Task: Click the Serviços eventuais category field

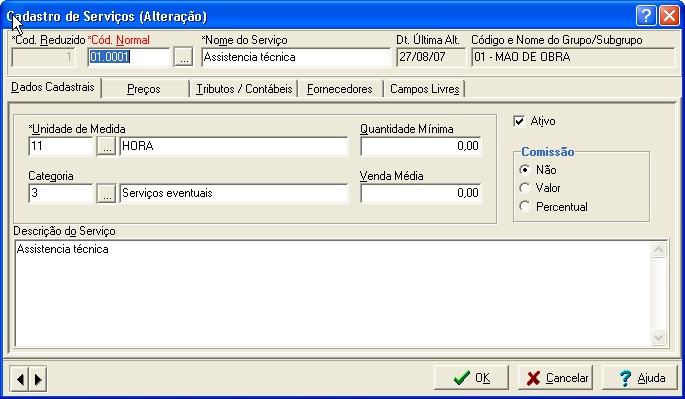Action: click(x=234, y=193)
